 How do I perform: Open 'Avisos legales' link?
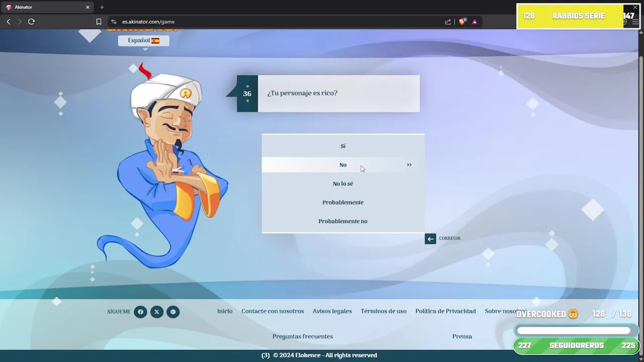(332, 311)
